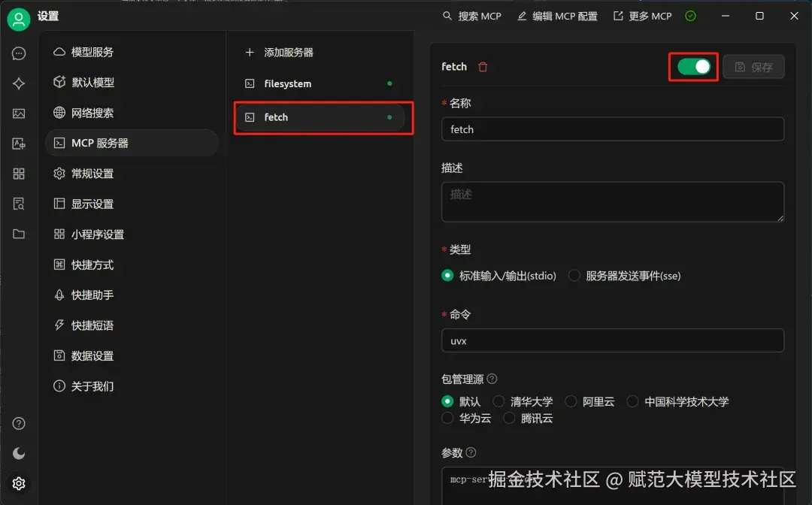Click the help question mark icon
Viewport: 812px width, 505px height.
19,422
